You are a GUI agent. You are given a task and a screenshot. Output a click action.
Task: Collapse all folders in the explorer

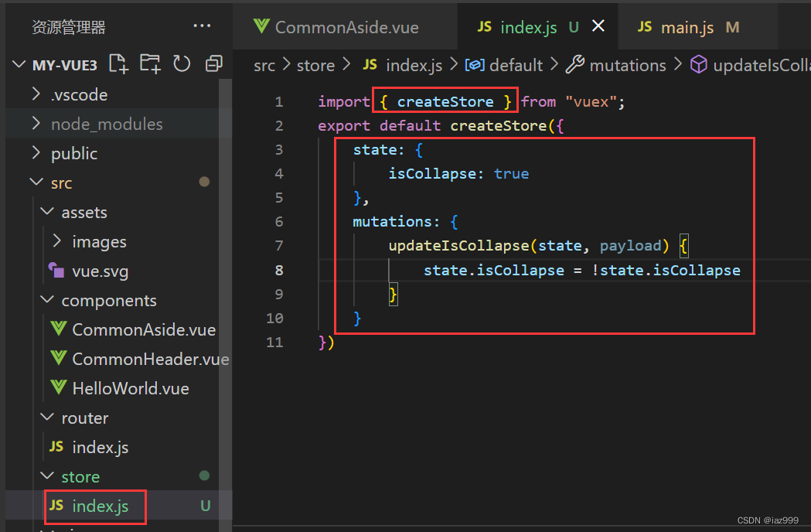point(213,64)
